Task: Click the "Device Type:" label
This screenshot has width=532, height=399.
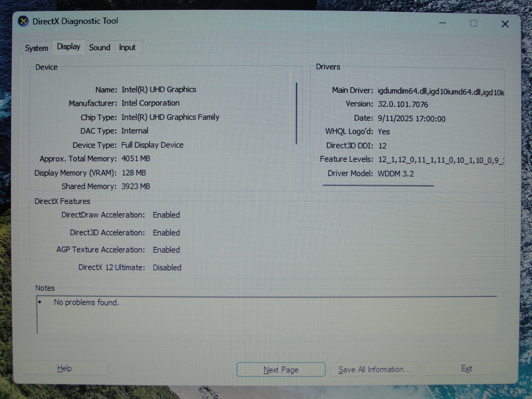Action: [x=95, y=145]
